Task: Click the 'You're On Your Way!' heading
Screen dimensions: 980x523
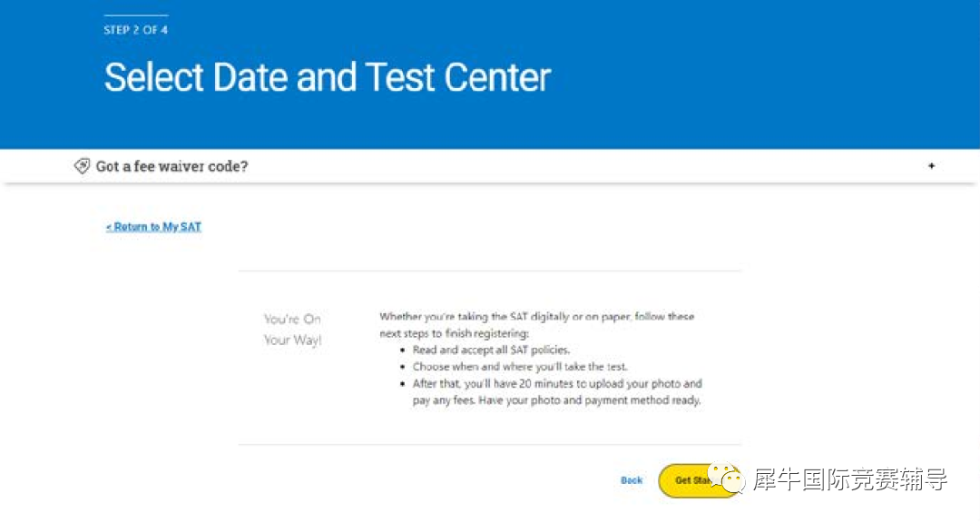Action: click(292, 329)
